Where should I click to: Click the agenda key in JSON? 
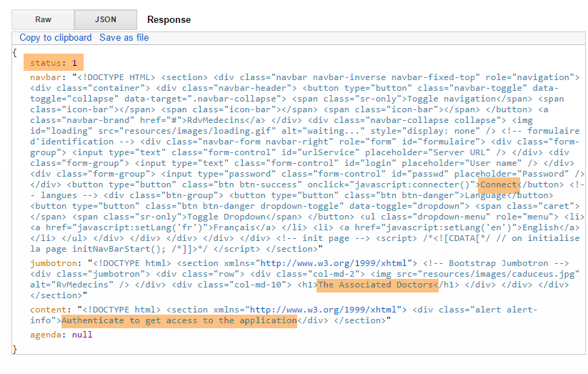47,334
